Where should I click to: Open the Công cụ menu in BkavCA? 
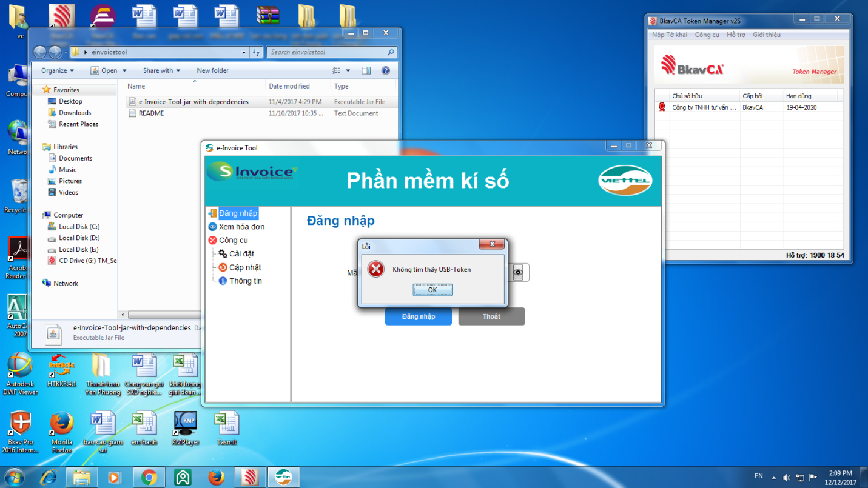[707, 35]
